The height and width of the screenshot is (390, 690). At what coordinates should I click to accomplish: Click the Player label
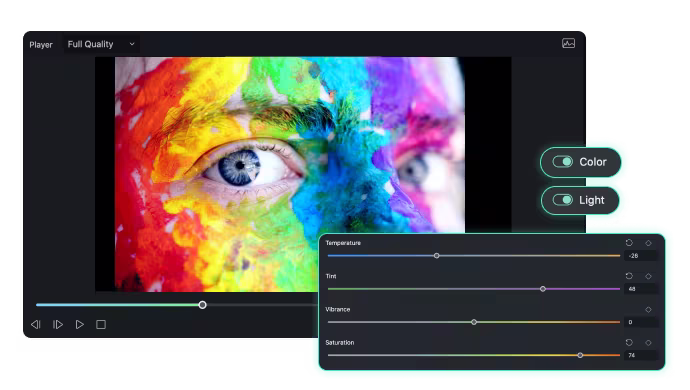(41, 44)
